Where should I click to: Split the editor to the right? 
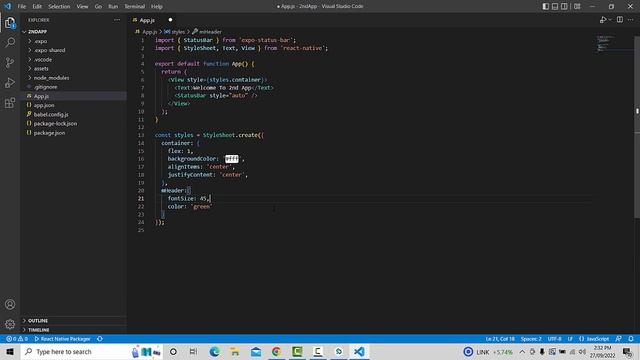coord(620,20)
